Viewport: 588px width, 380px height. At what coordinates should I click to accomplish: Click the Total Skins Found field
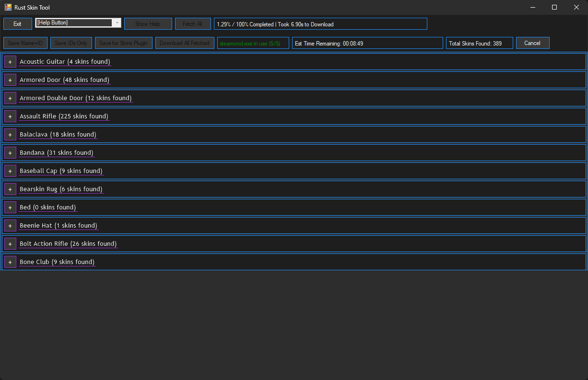(x=479, y=43)
